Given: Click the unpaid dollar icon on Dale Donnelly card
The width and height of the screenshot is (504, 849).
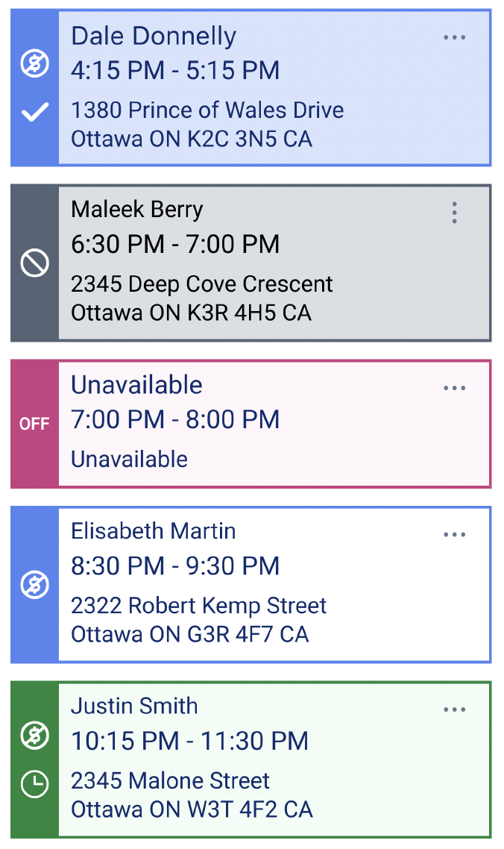Looking at the screenshot, I should pyautogui.click(x=34, y=64).
